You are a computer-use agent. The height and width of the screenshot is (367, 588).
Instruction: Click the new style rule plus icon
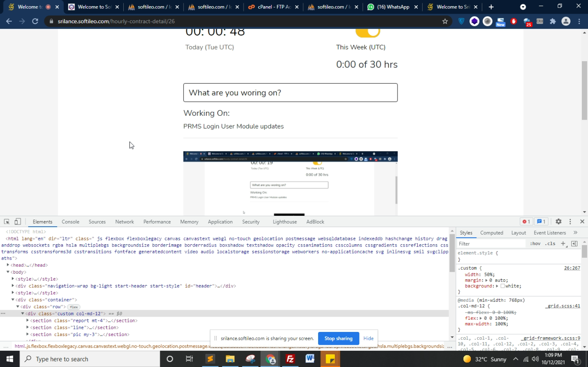(x=563, y=243)
